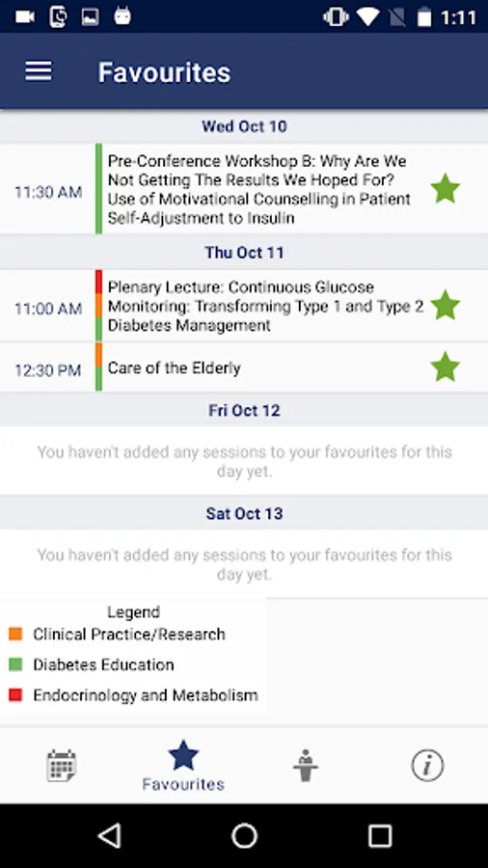Click the orange Clinical Practice/Research legend swatch
Image resolution: width=488 pixels, height=868 pixels.
click(x=15, y=634)
